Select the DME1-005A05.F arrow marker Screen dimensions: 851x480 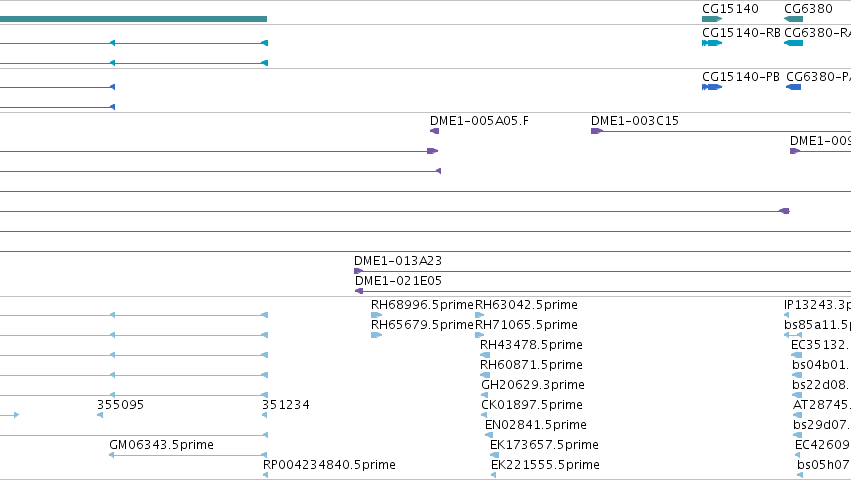pyautogui.click(x=434, y=131)
